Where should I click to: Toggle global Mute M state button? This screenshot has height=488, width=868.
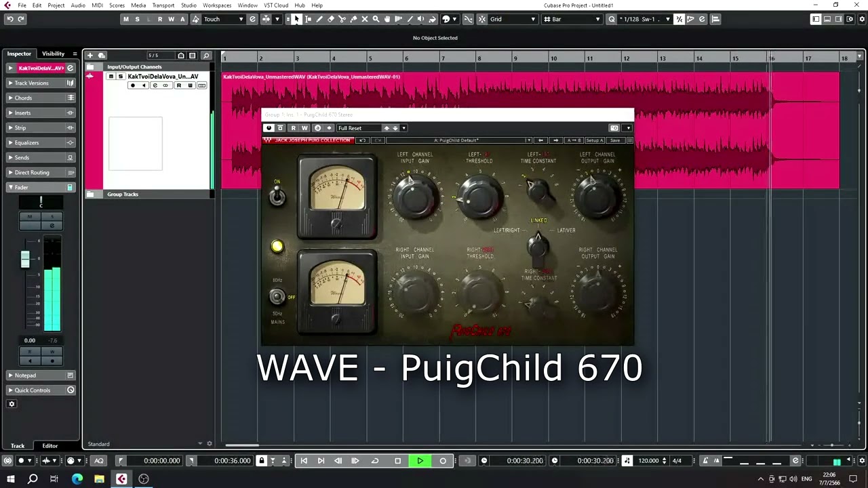click(125, 19)
